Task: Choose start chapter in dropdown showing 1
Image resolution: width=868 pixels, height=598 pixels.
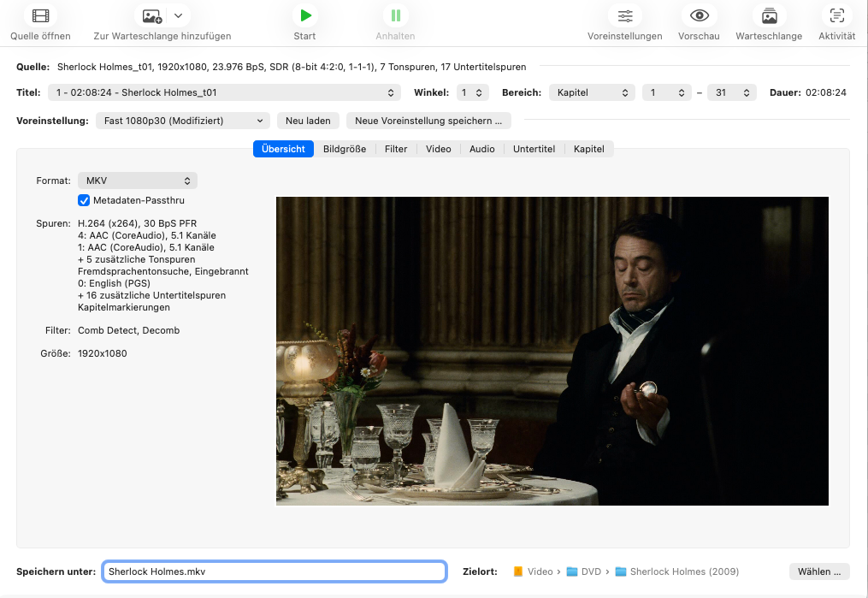Action: tap(667, 92)
